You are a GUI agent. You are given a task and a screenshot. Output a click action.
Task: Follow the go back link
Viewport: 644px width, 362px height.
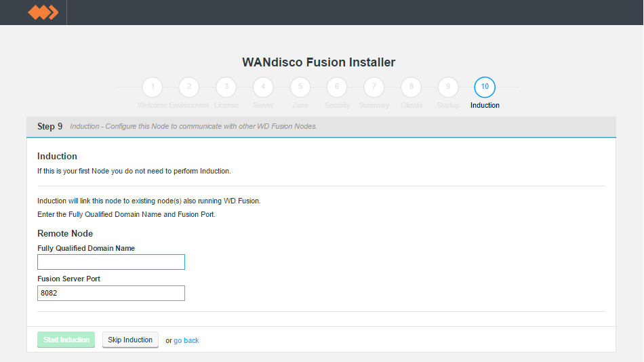point(186,340)
